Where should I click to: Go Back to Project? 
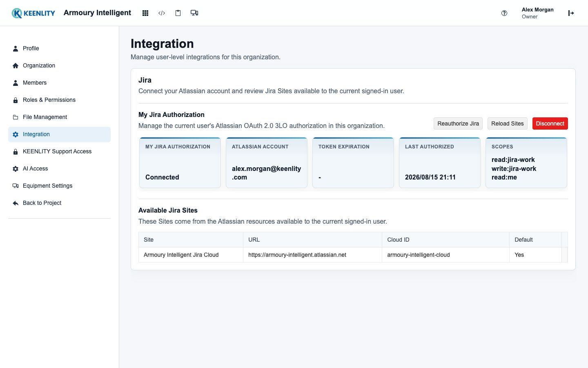coord(59,203)
